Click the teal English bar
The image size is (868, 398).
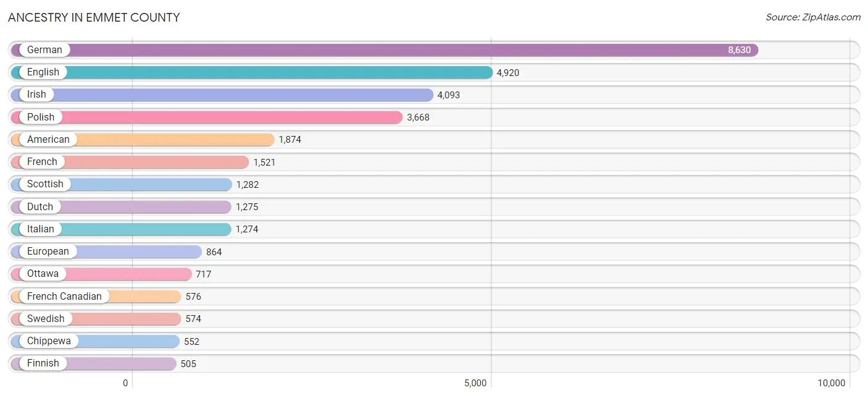252,72
